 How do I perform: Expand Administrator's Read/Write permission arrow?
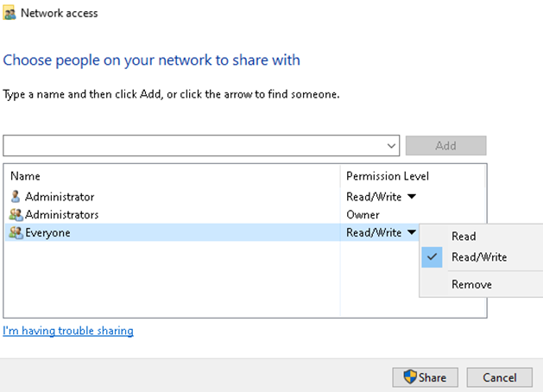coord(412,196)
